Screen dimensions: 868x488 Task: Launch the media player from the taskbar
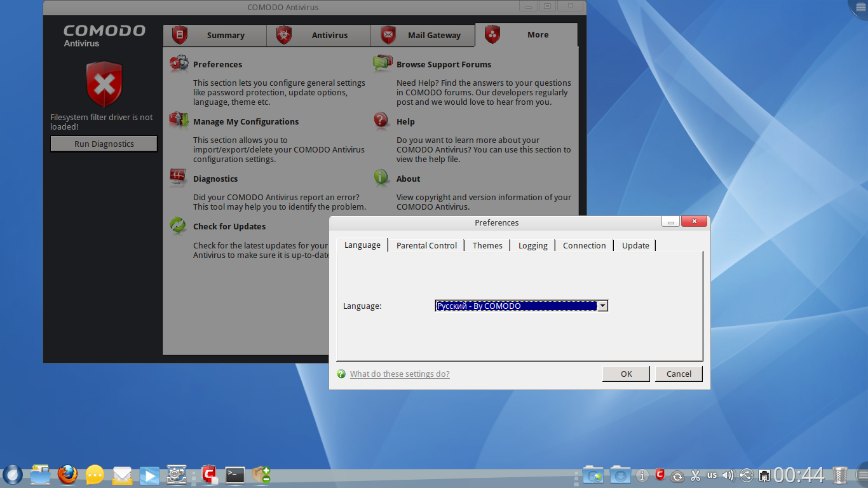pos(149,475)
